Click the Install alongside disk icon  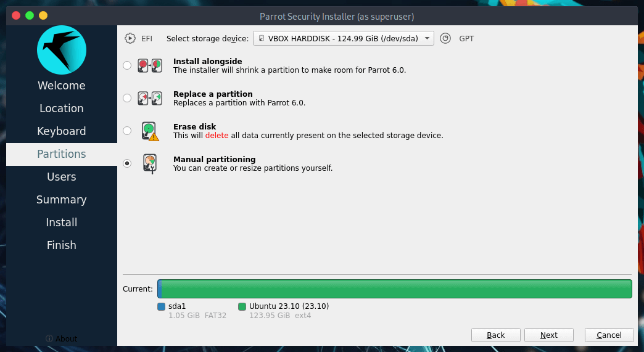pos(149,65)
